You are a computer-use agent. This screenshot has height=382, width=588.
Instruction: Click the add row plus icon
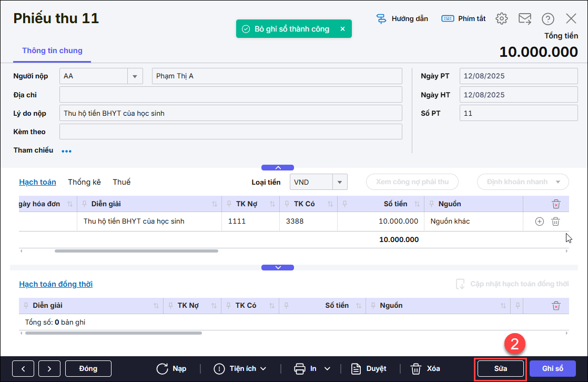pyautogui.click(x=539, y=222)
